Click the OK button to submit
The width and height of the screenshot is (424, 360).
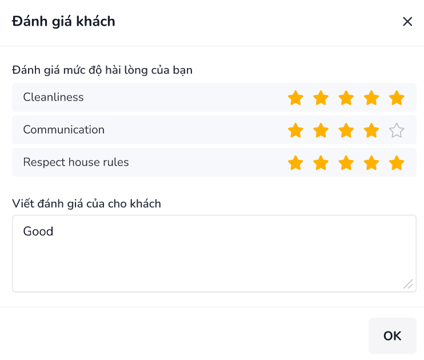(392, 336)
